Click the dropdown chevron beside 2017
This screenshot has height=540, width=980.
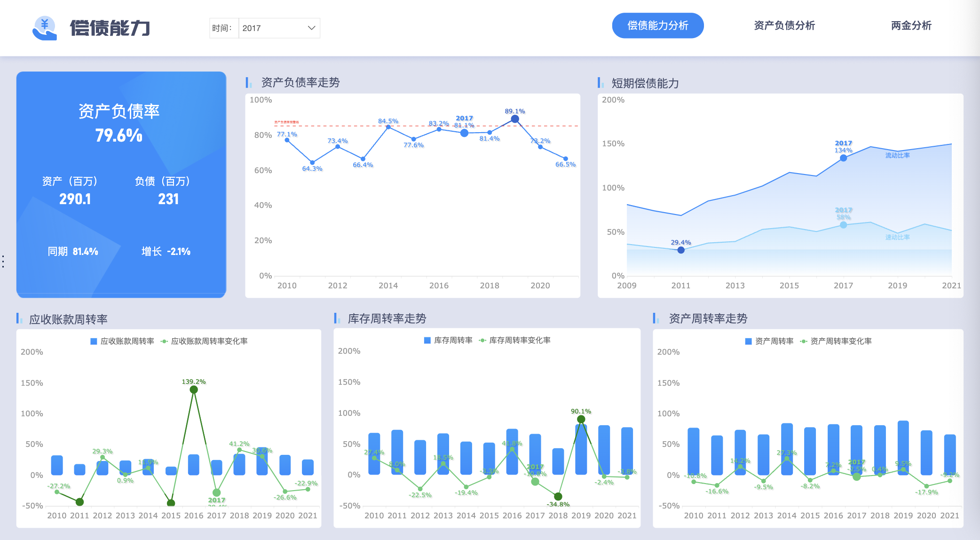click(x=311, y=28)
